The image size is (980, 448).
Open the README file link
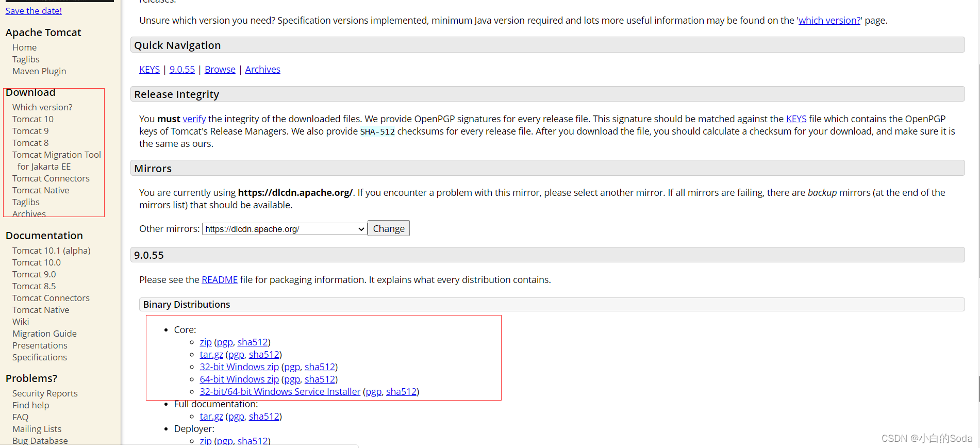[220, 280]
